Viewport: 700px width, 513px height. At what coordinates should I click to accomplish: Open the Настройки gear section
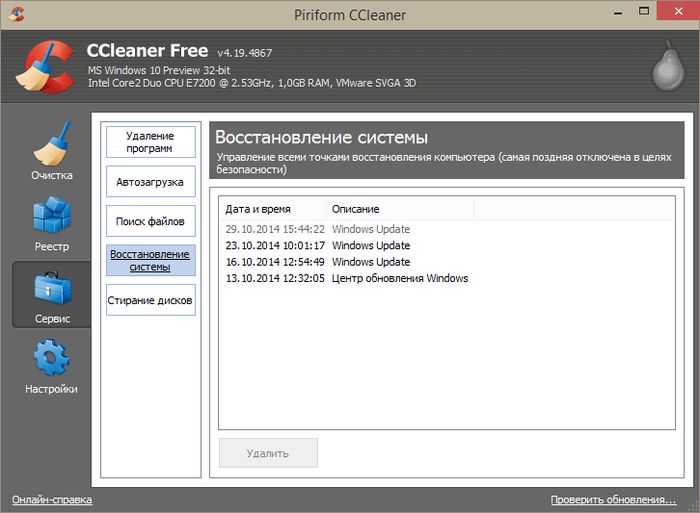tap(51, 367)
